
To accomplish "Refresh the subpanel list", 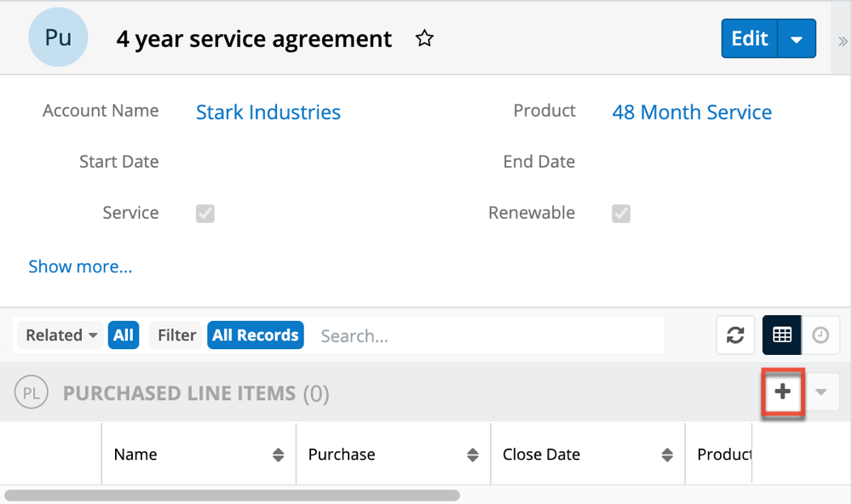I will (734, 335).
